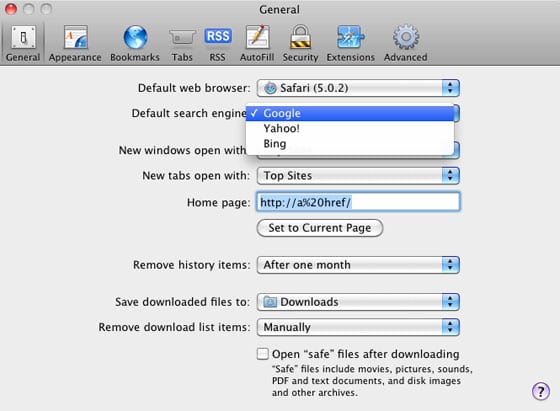Click the Home page URL field
The image size is (560, 411).
[358, 202]
